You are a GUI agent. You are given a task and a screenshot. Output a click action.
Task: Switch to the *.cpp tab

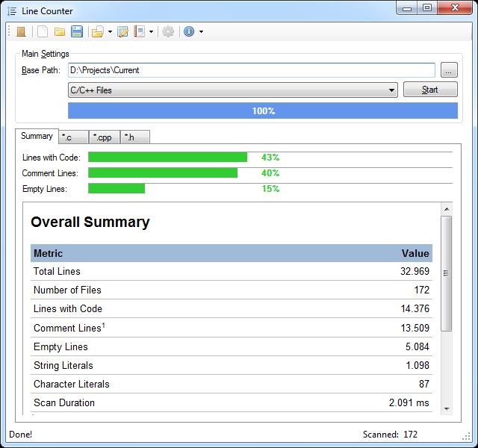tap(104, 137)
